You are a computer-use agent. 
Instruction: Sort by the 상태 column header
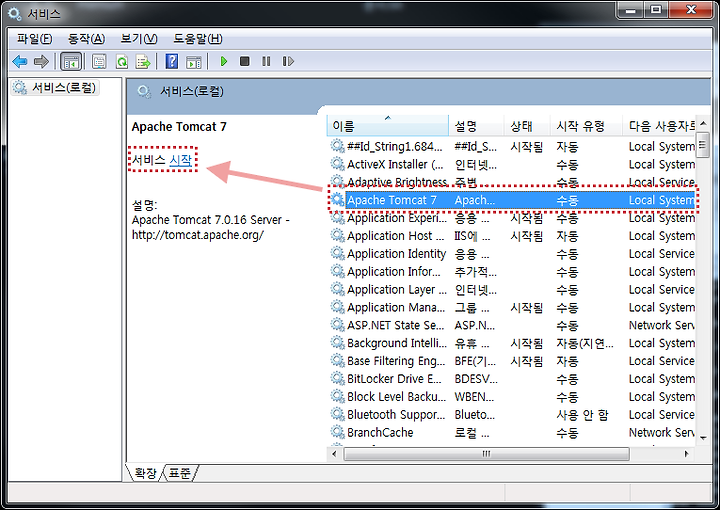[527, 126]
